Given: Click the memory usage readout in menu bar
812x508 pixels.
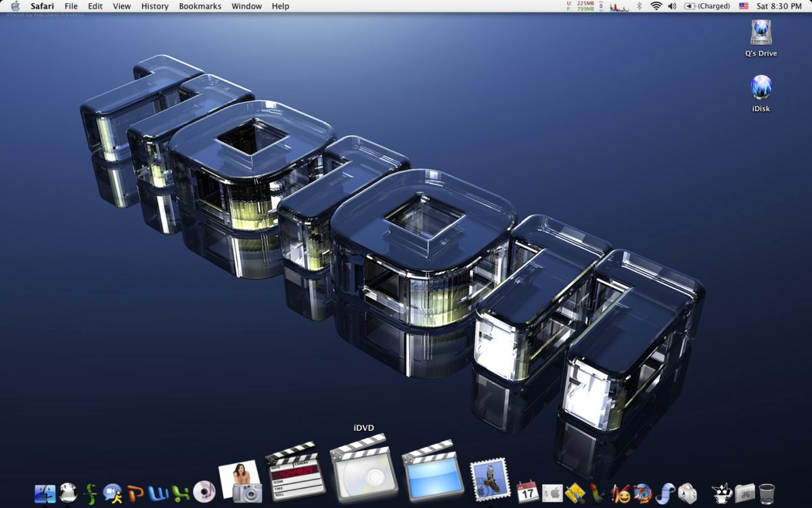Looking at the screenshot, I should [581, 6].
